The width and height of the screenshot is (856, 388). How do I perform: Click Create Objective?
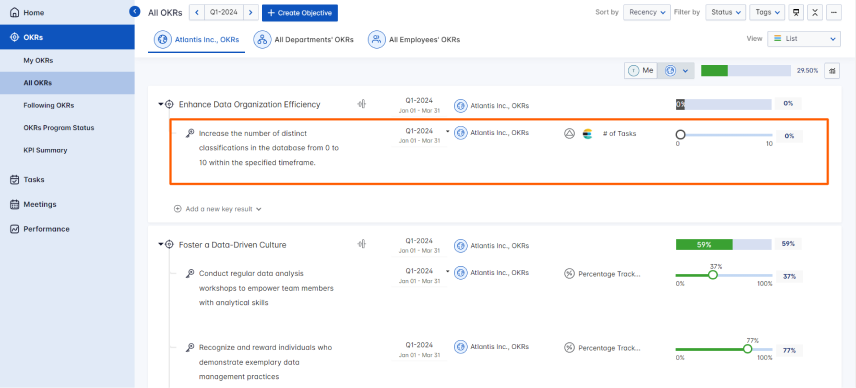coord(300,13)
